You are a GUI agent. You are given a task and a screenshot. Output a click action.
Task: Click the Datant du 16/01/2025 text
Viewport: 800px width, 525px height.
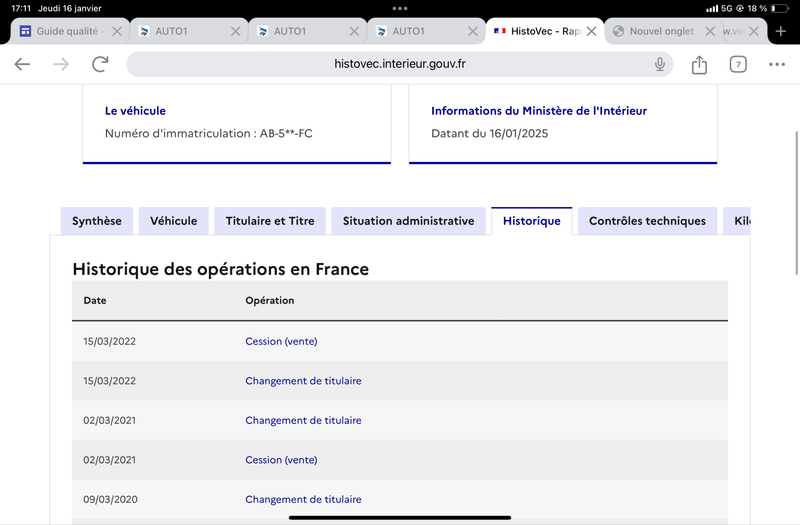[x=490, y=133]
